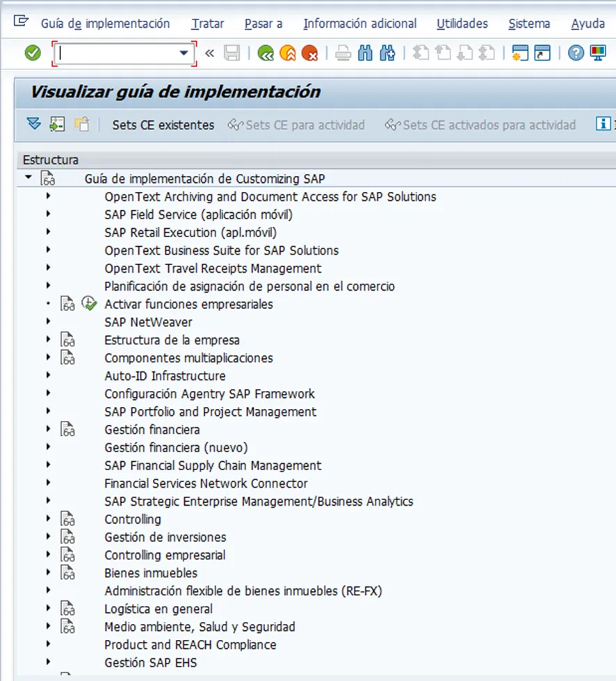The height and width of the screenshot is (681, 616).
Task: Select Financial Services Network Connector row
Action: click(x=206, y=483)
